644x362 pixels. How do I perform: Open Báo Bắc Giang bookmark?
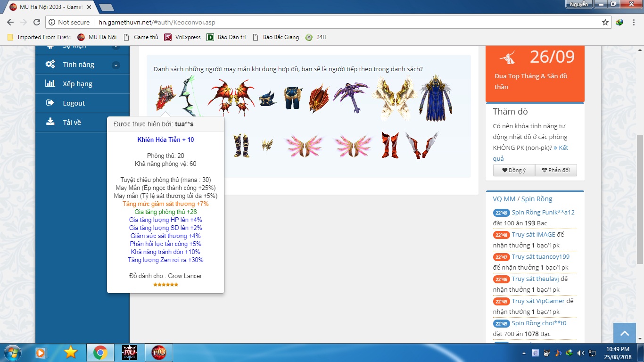(276, 37)
